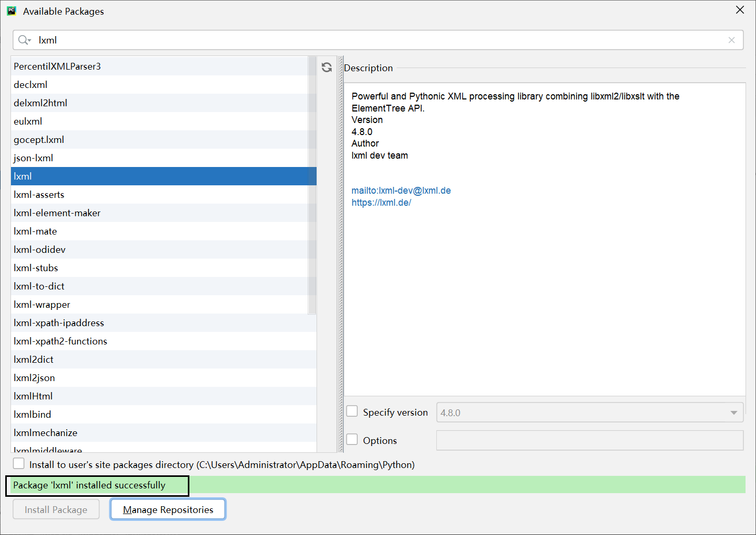Open the mailto:lxml-dev@lxml.de link
Viewport: 756px width, 535px height.
[x=401, y=191]
